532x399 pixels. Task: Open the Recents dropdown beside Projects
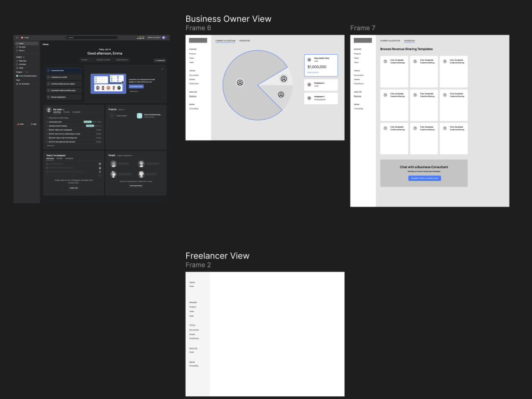[121, 110]
